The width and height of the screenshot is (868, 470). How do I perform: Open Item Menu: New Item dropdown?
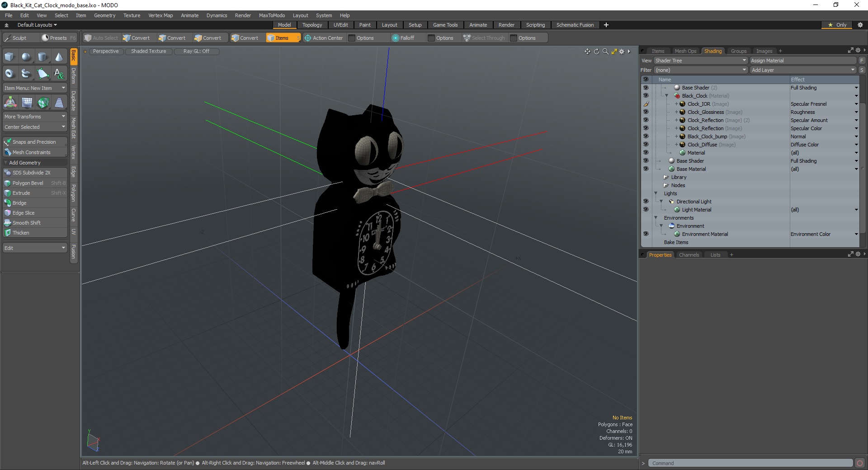point(35,88)
